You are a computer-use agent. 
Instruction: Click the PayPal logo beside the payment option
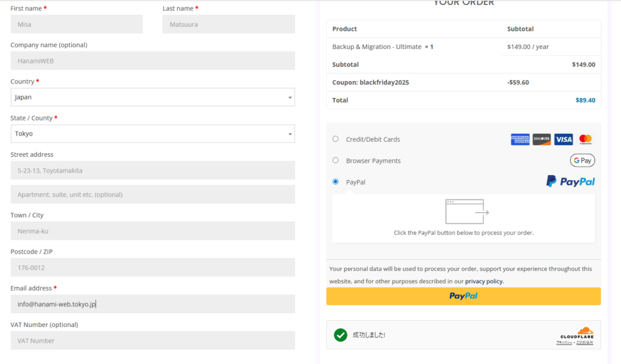coord(570,181)
